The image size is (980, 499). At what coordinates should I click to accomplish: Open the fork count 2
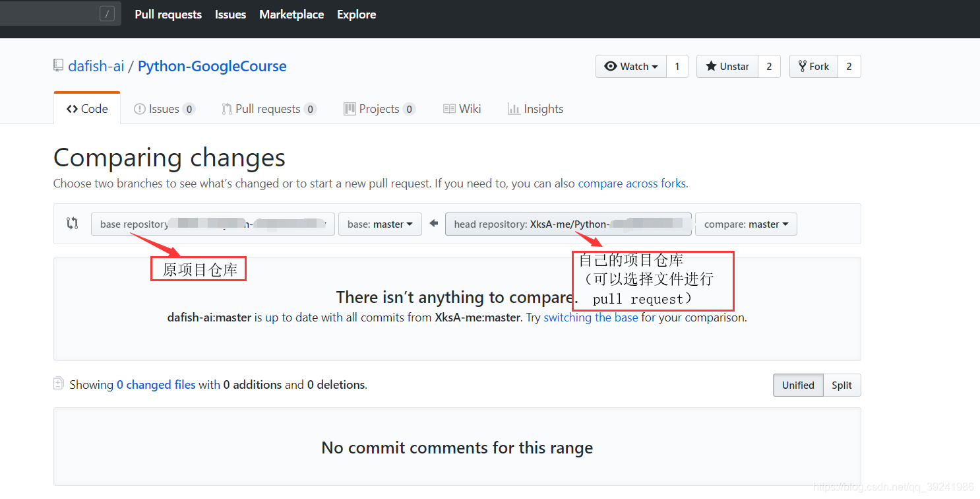849,67
